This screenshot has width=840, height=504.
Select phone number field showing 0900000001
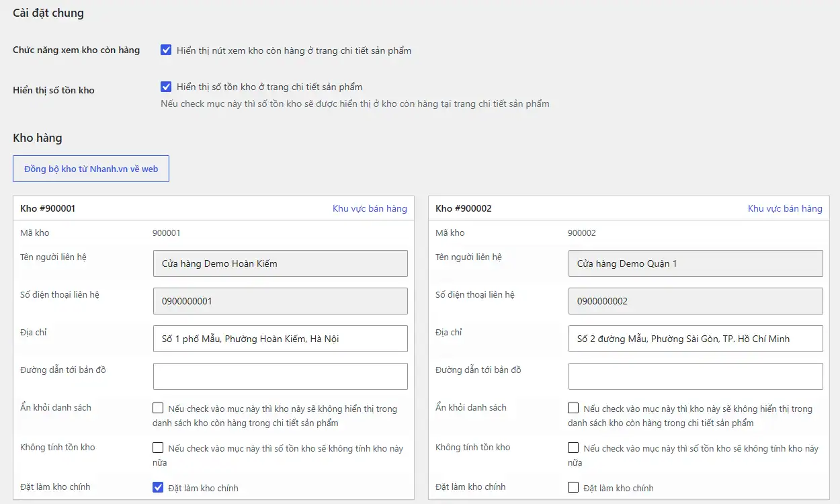click(x=280, y=301)
